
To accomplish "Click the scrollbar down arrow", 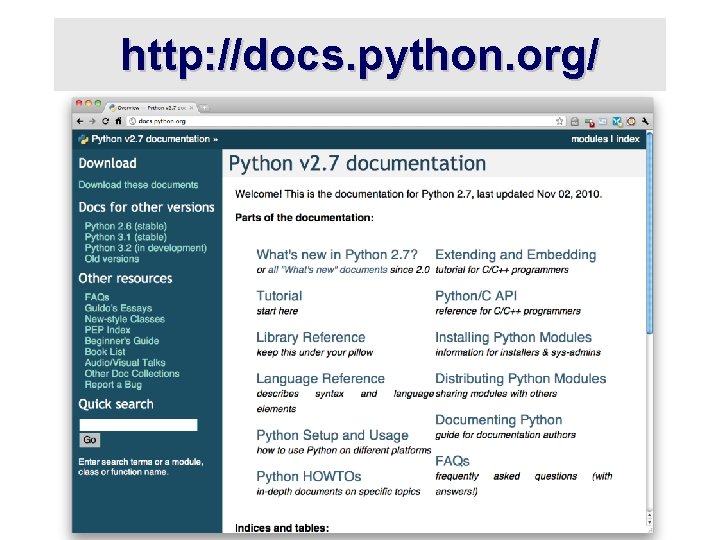I will click(649, 523).
